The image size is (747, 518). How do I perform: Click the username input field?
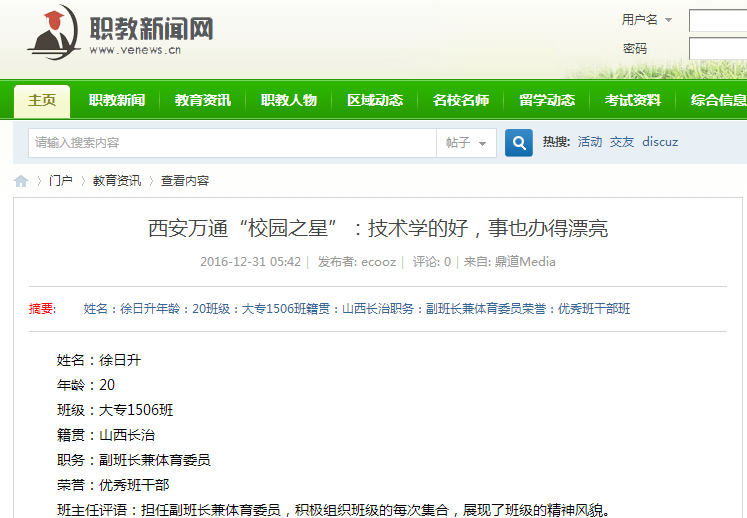717,20
